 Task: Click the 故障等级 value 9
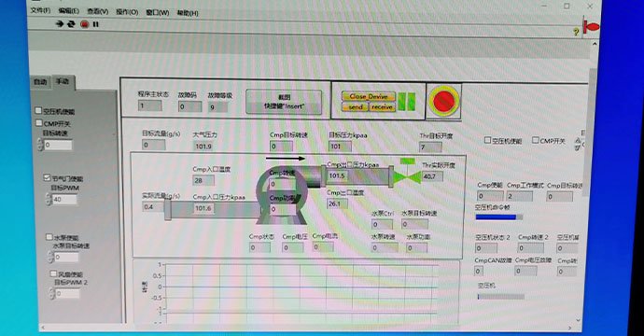pos(218,106)
